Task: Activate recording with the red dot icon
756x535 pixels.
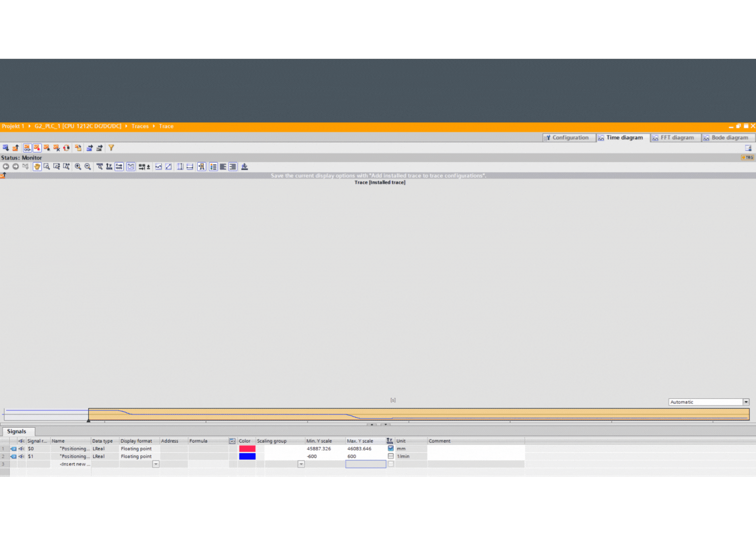Action: tap(37, 148)
